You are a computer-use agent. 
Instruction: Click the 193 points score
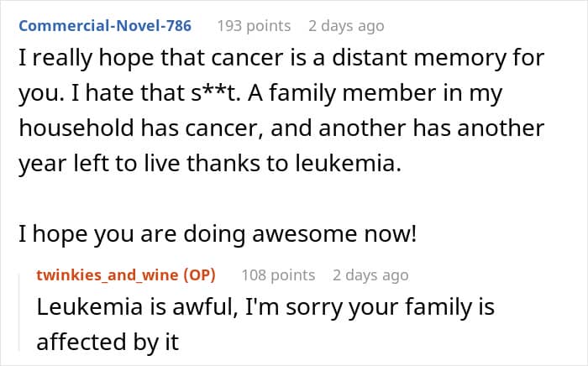coord(254,26)
